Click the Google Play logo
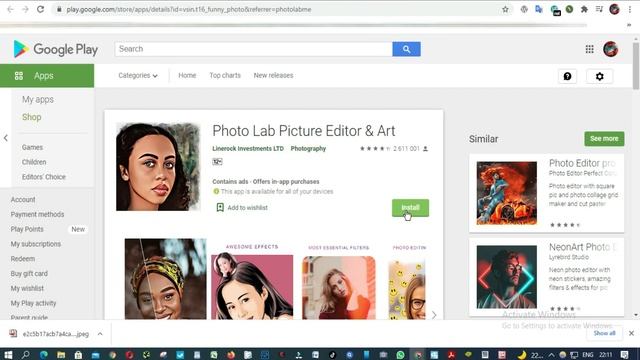The height and width of the screenshot is (360, 640). [x=56, y=49]
